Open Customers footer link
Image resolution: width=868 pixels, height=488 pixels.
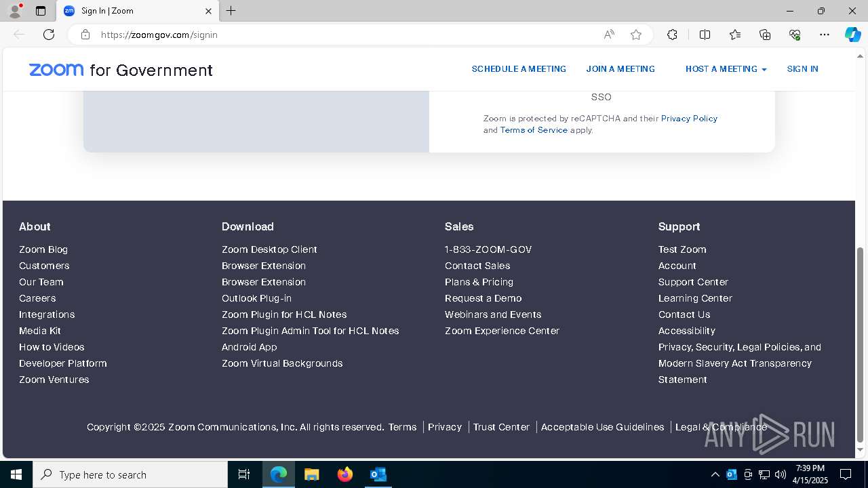pos(44,266)
